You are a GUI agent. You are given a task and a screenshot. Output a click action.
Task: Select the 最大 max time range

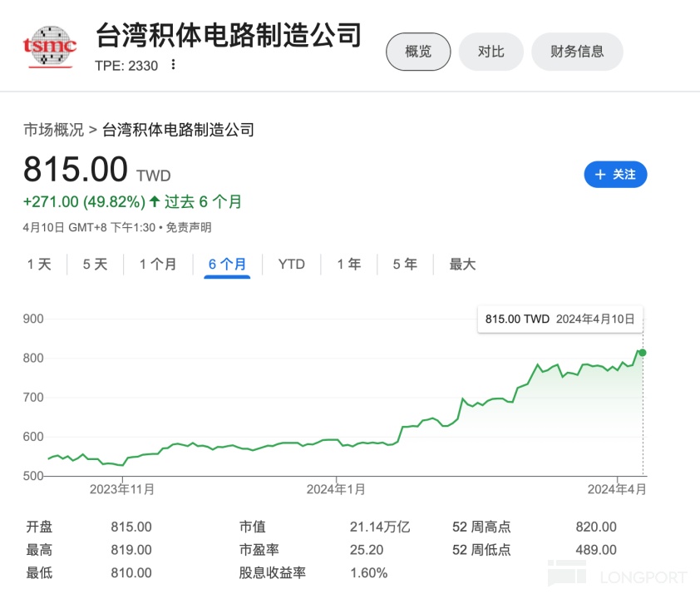(462, 265)
